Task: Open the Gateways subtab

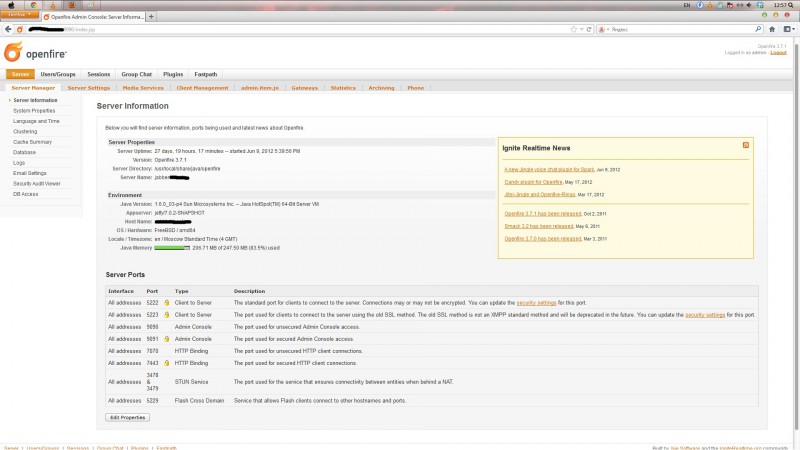Action: coord(305,88)
